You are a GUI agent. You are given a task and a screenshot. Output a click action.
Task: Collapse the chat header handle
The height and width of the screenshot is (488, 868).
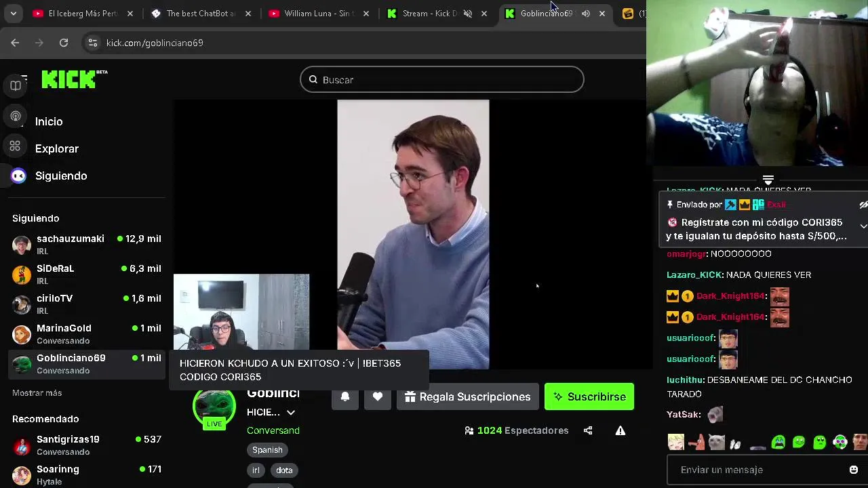768,180
